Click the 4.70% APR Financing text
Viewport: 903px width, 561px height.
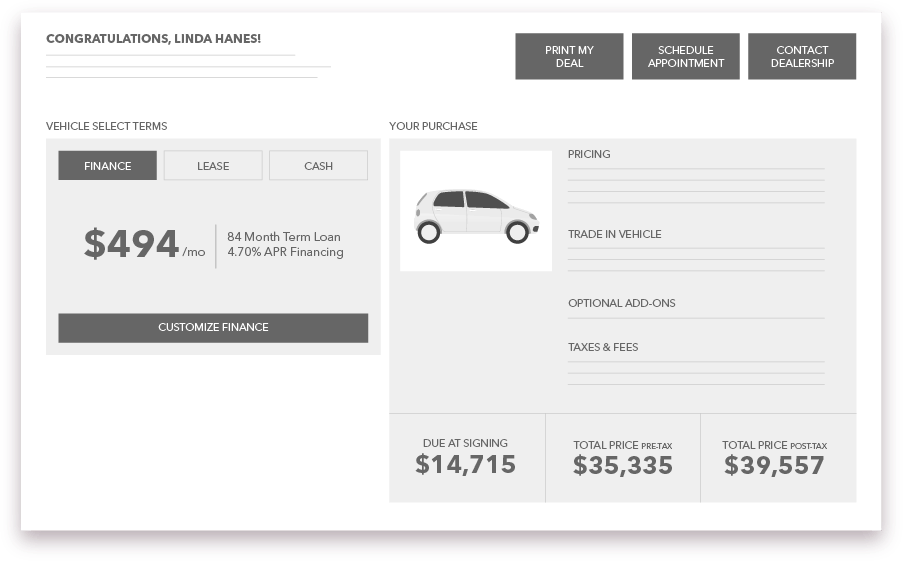coord(285,252)
